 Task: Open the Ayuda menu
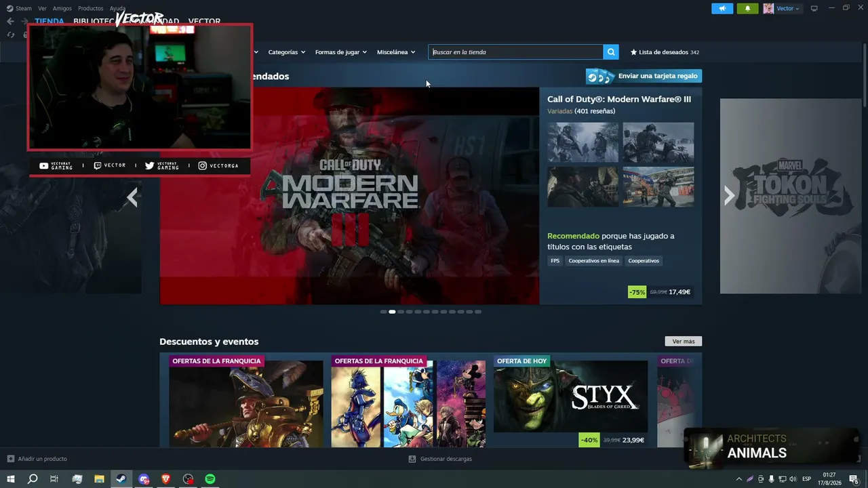(118, 8)
